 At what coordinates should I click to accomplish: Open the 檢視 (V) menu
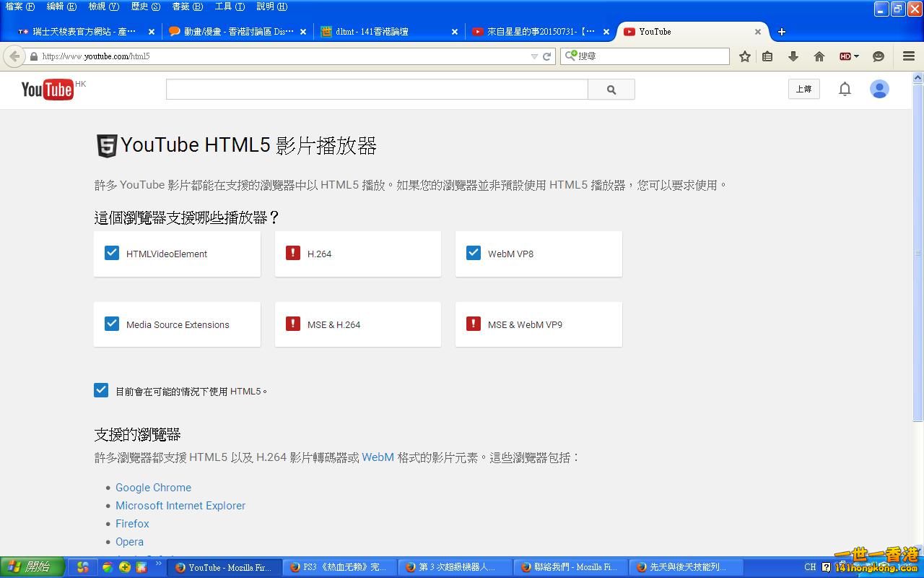pyautogui.click(x=104, y=7)
